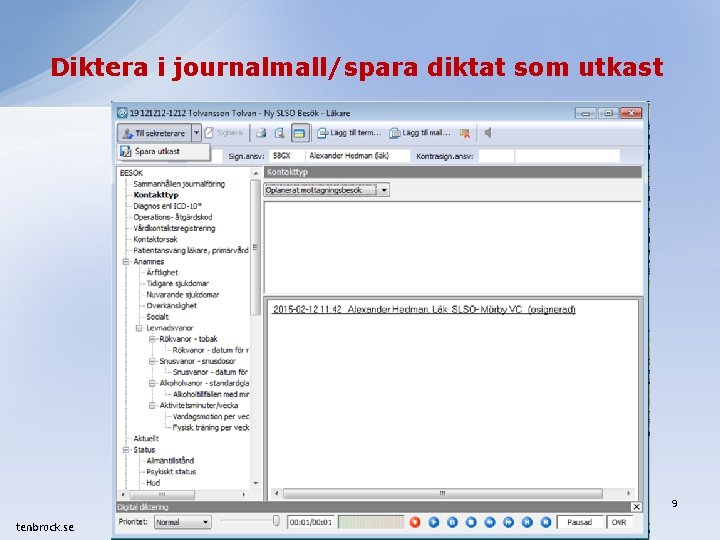Click the Sign.ansv code field 58GX
The height and width of the screenshot is (540, 720).
tap(287, 156)
